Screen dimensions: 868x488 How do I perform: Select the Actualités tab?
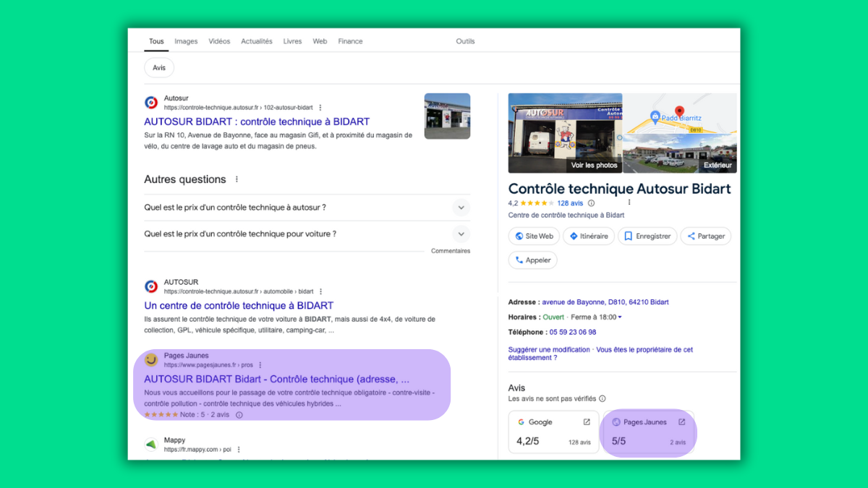(257, 41)
